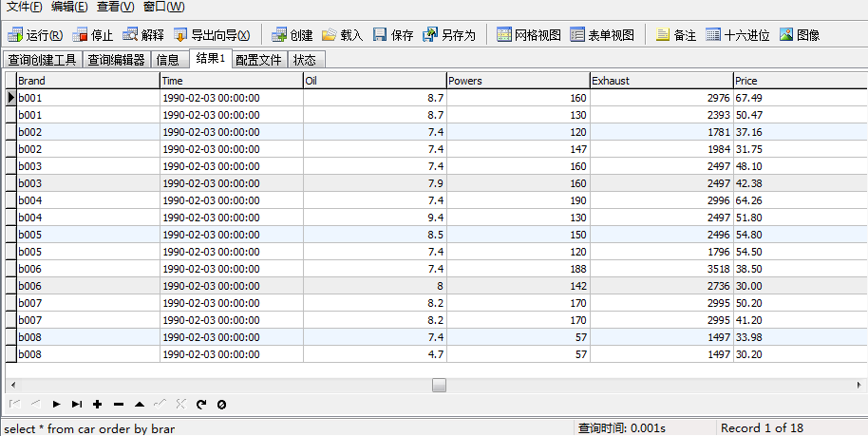The image size is (868, 436).
Task: Open the File (文件) menu
Action: point(24,7)
